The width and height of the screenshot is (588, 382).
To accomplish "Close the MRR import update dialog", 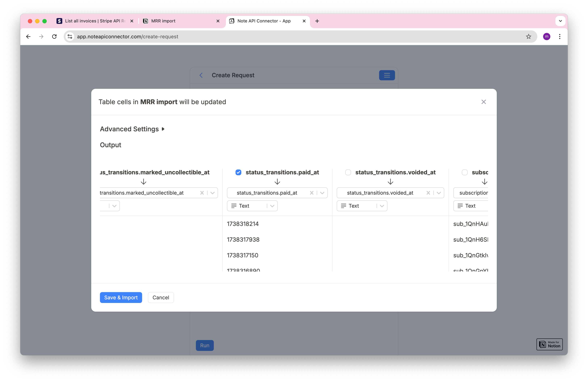I will 484,102.
